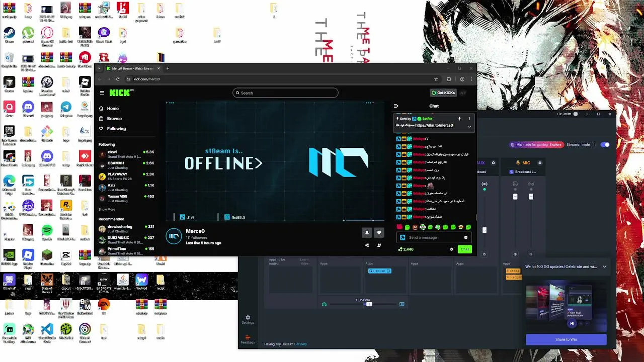Open a new browser tab

(x=168, y=68)
